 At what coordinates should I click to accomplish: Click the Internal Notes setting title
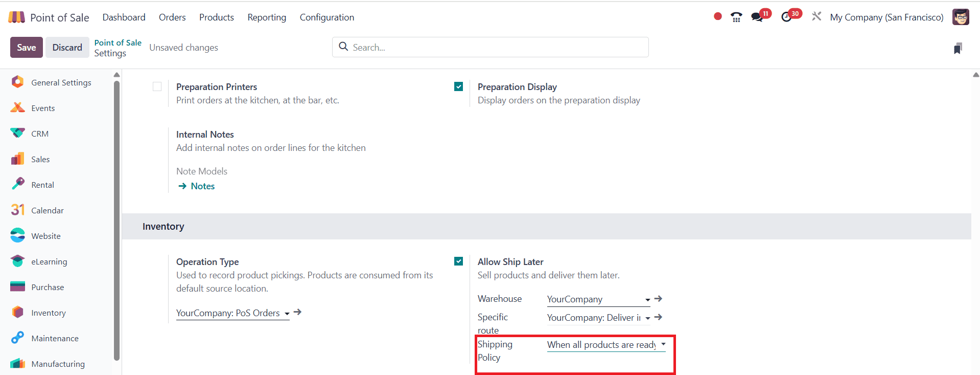click(205, 135)
